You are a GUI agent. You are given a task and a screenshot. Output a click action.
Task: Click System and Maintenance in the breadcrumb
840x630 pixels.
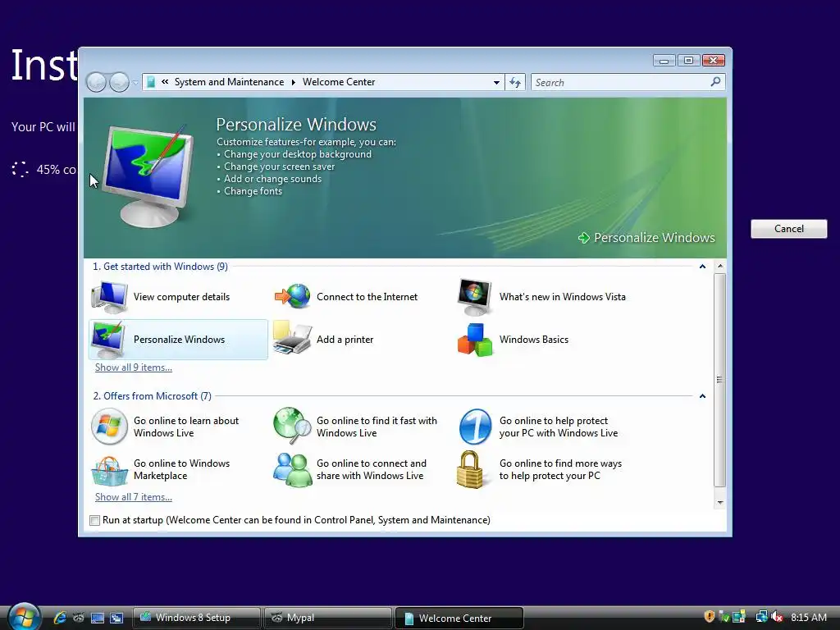[x=230, y=82]
